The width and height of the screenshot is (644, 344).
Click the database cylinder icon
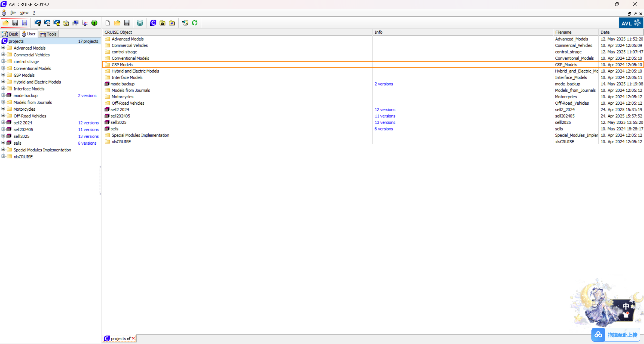pos(140,23)
